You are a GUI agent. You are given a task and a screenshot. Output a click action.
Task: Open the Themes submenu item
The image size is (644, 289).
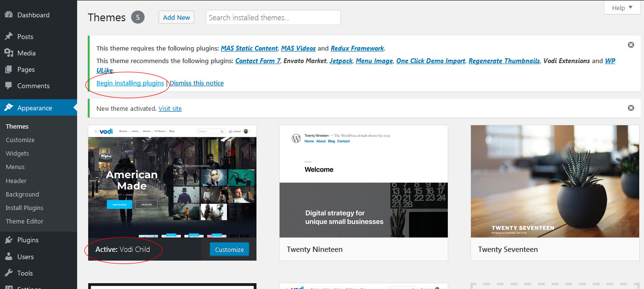coord(17,126)
